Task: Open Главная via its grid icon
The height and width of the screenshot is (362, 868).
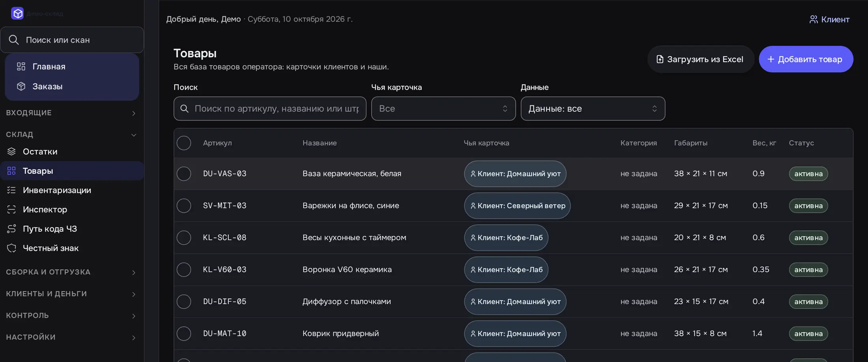Action: tap(21, 66)
